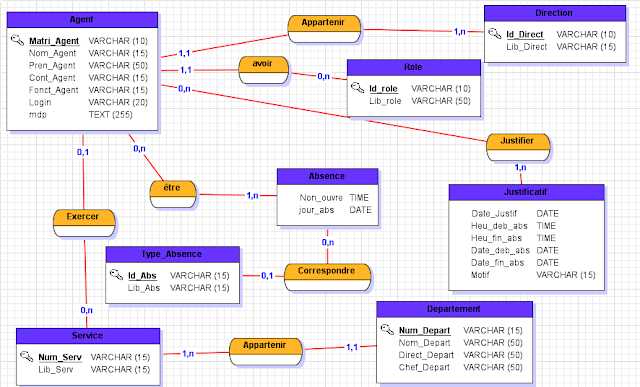The image size is (640, 387).
Task: Click the Lib_role attribute
Action: [385, 101]
